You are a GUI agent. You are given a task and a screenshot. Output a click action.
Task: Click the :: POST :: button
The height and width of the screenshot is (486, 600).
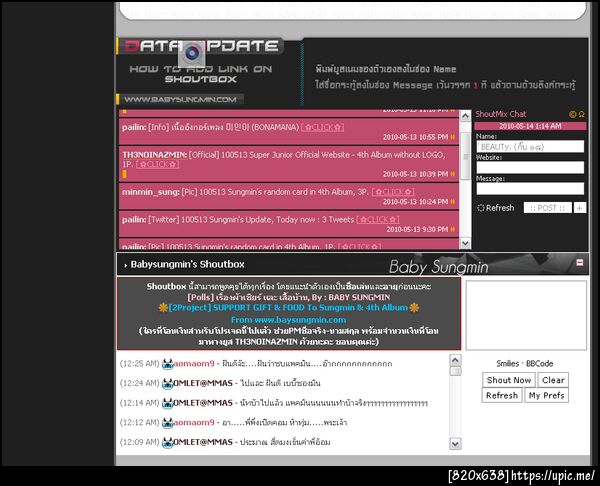[x=548, y=208]
